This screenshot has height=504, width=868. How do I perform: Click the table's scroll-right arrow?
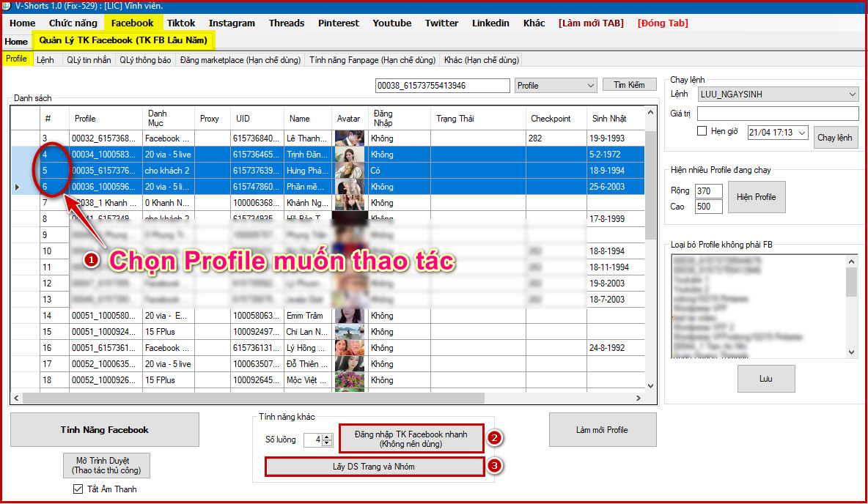(639, 398)
